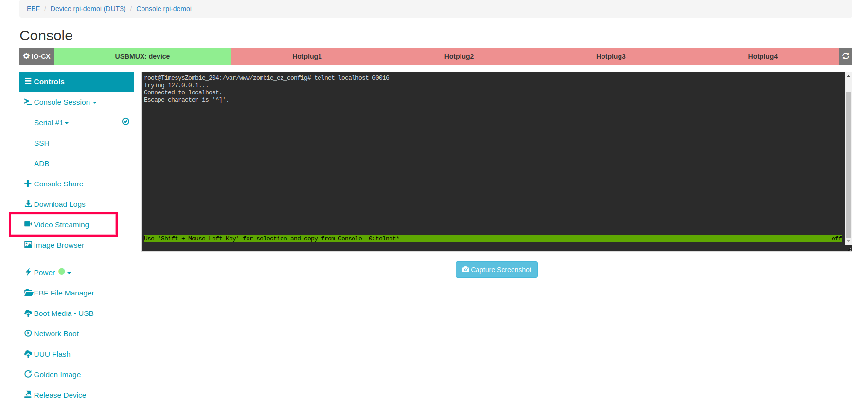Click the cloud upload icon for Boot Media - USB
The width and height of the screenshot is (868, 405).
(28, 313)
